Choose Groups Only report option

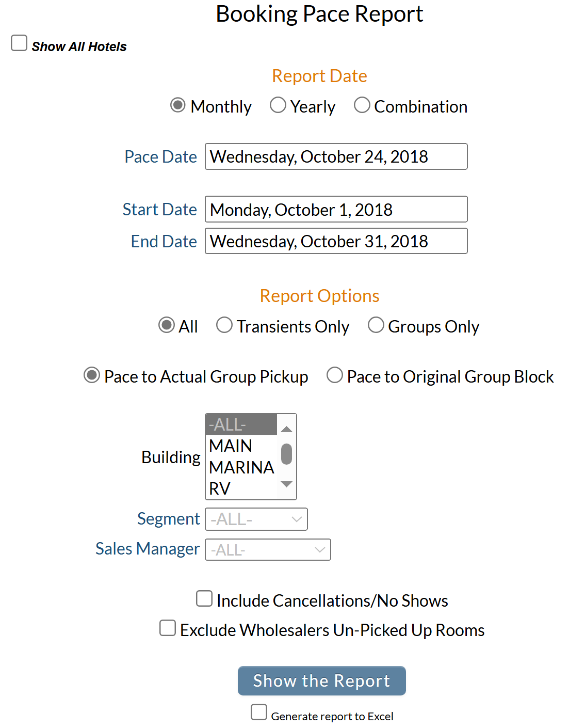click(376, 324)
